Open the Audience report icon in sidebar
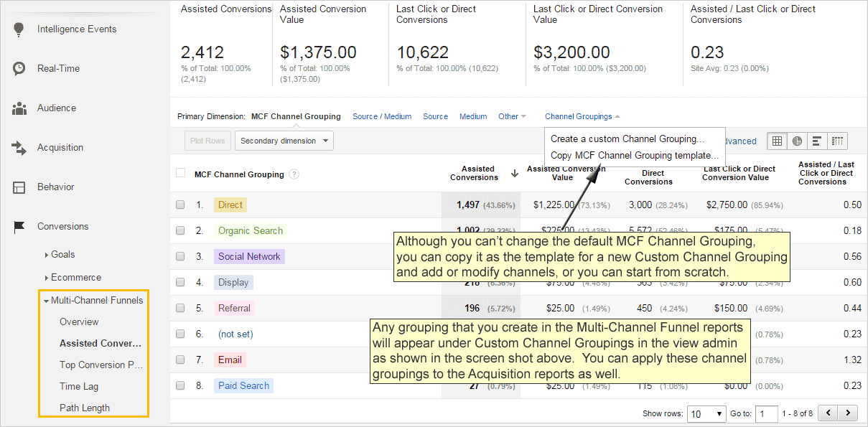Viewport: 868px width, 427px height. tap(18, 108)
